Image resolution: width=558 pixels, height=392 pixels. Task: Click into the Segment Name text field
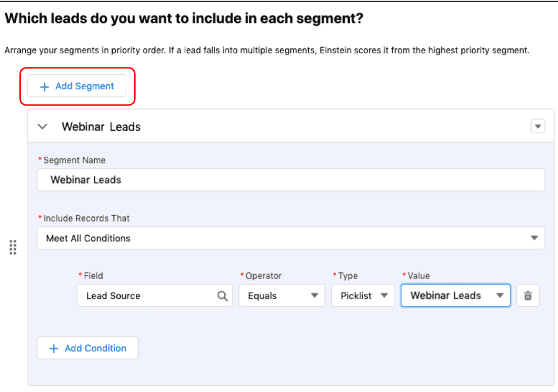(290, 180)
